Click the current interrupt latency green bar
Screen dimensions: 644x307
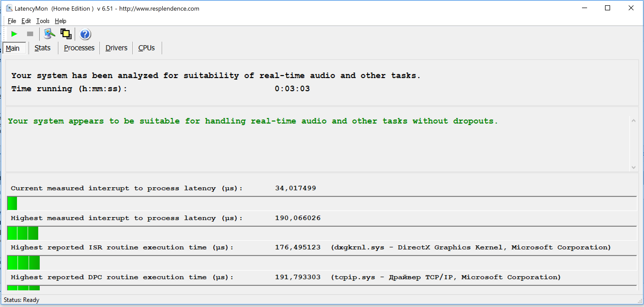[12, 203]
